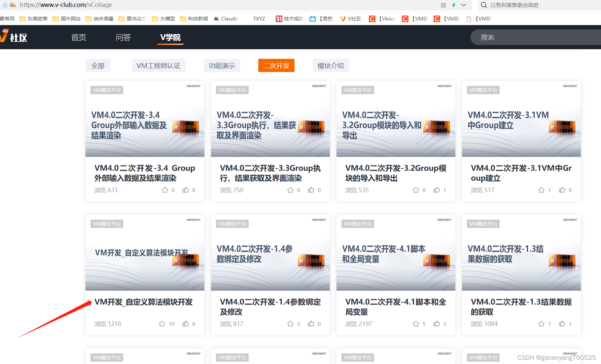Viewport: 601px width, 364px height.
Task: Open the 3.3Group执行 thumbnail image
Action: click(x=270, y=119)
